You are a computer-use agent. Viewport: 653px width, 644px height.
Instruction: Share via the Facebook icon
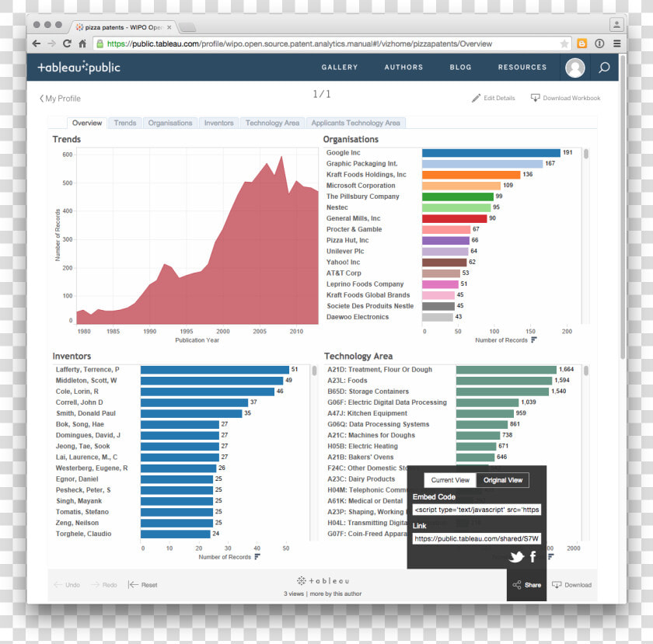coord(533,556)
